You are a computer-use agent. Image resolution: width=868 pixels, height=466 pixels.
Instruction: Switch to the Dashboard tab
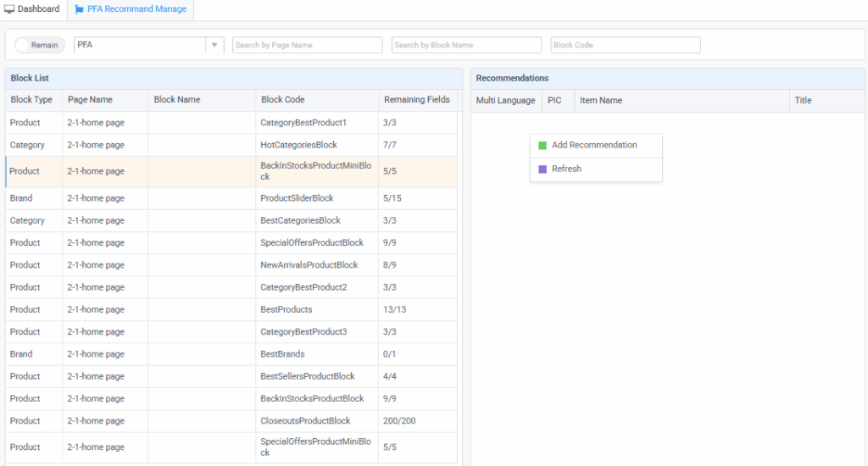(32, 9)
